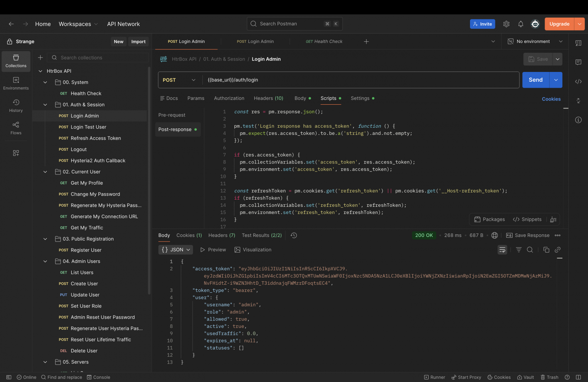This screenshot has height=382, width=588.
Task: Go back using the back arrow
Action: (11, 24)
